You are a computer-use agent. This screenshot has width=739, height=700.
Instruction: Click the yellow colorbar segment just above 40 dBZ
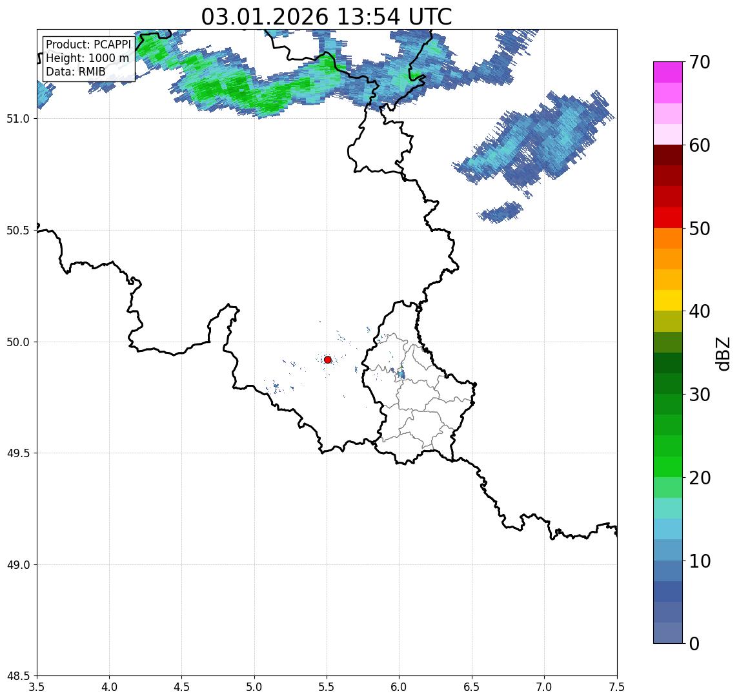[x=668, y=300]
